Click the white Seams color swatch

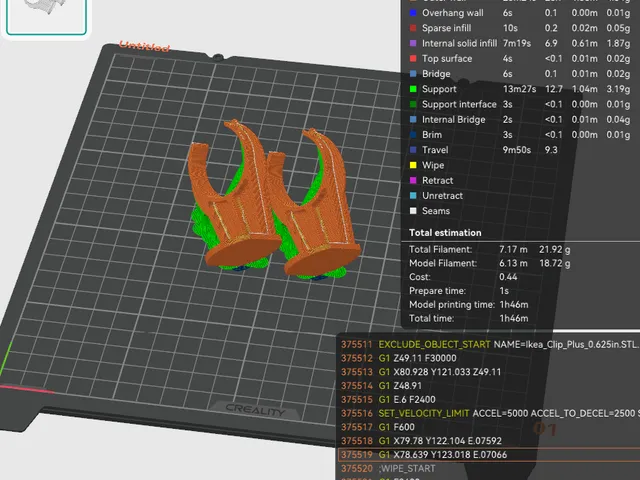413,211
